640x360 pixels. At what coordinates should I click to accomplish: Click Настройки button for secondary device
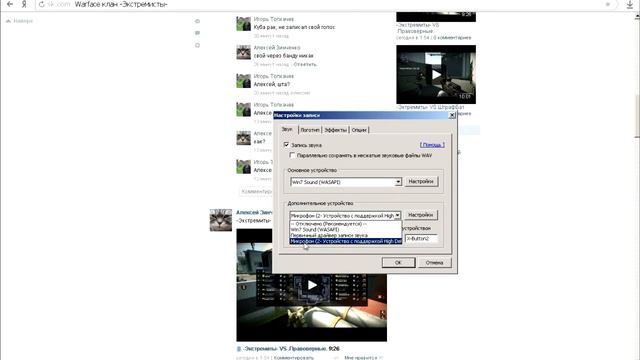click(421, 215)
